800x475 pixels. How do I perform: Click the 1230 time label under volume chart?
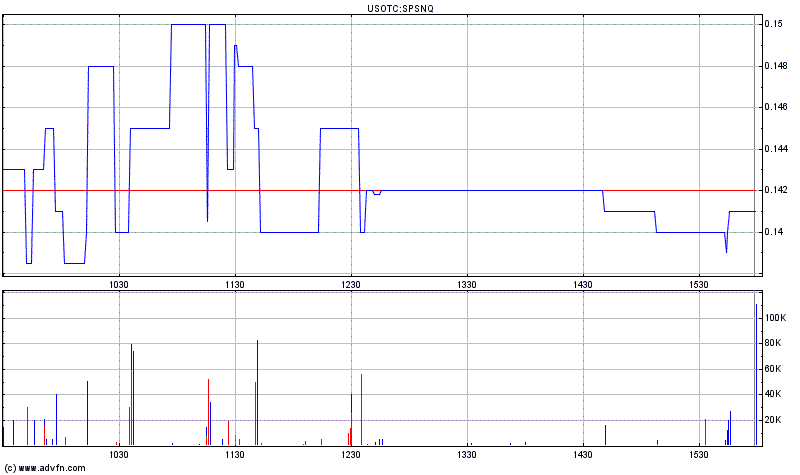tap(351, 455)
